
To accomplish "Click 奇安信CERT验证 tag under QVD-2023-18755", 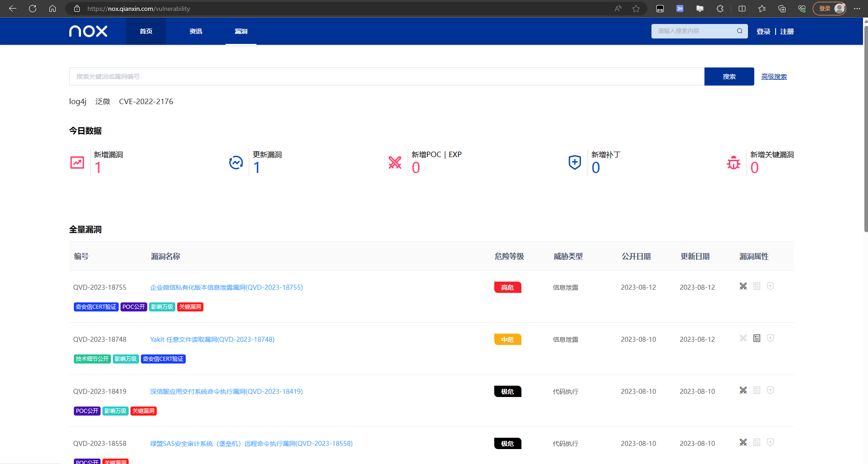I will [x=96, y=307].
